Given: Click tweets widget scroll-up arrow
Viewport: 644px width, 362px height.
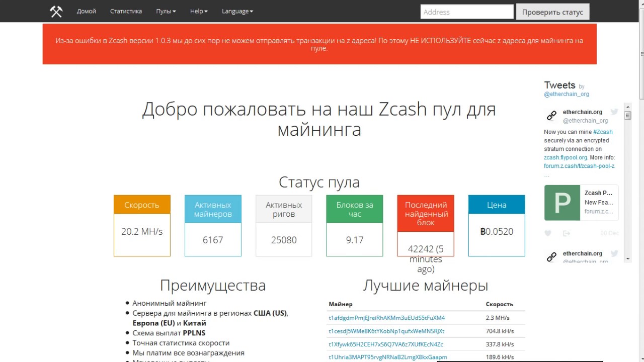Looking at the screenshot, I should 627,107.
